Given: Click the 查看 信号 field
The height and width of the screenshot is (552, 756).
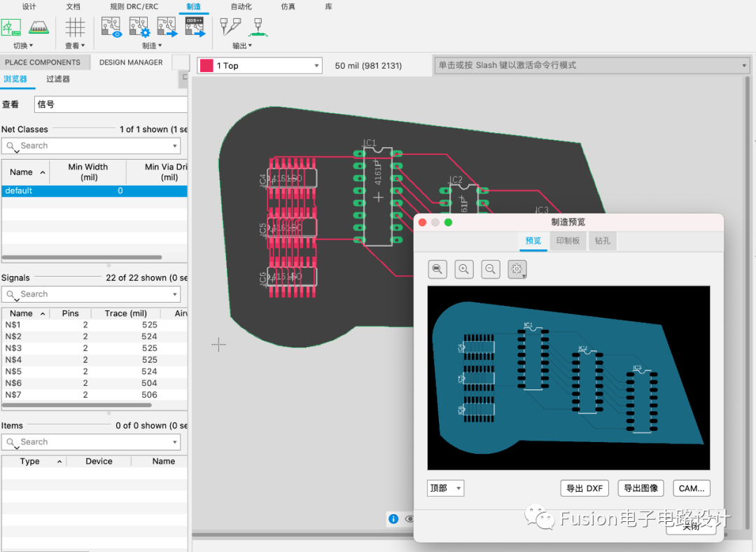Looking at the screenshot, I should coord(111,104).
